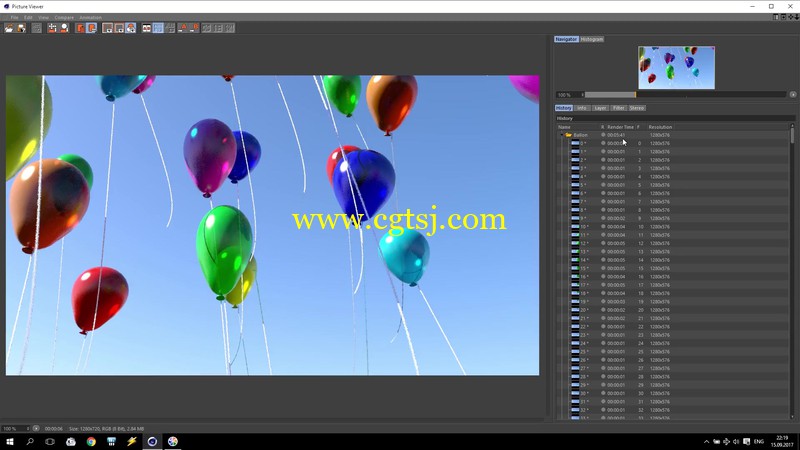
Task: Click first orange page toolbar icon
Action: (x=80, y=28)
